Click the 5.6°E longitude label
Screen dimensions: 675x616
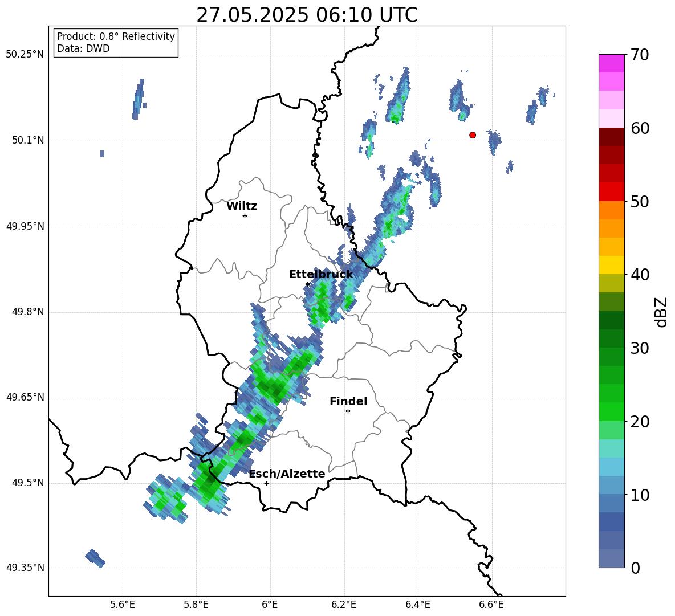(x=123, y=605)
